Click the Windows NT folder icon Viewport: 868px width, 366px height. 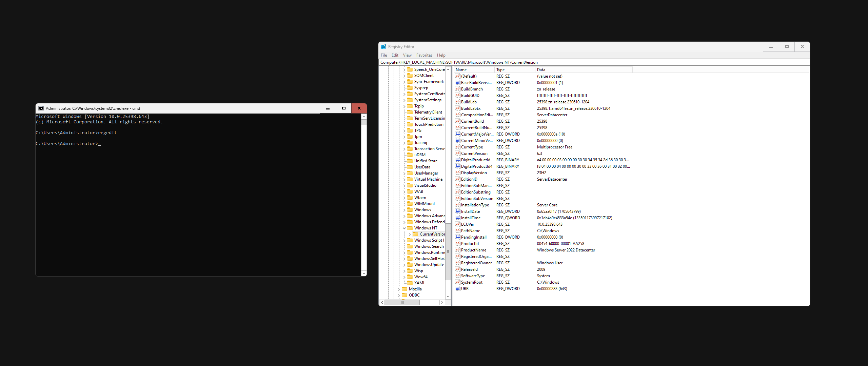pyautogui.click(x=410, y=228)
